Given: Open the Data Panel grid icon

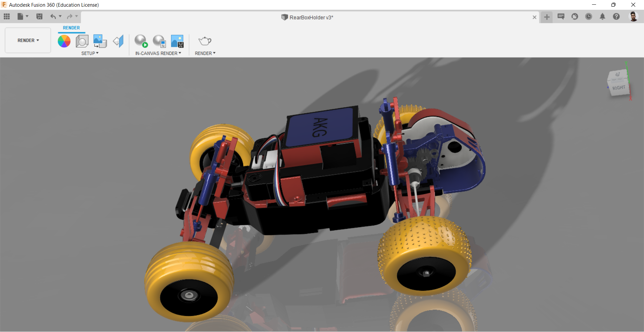Looking at the screenshot, I should point(7,16).
